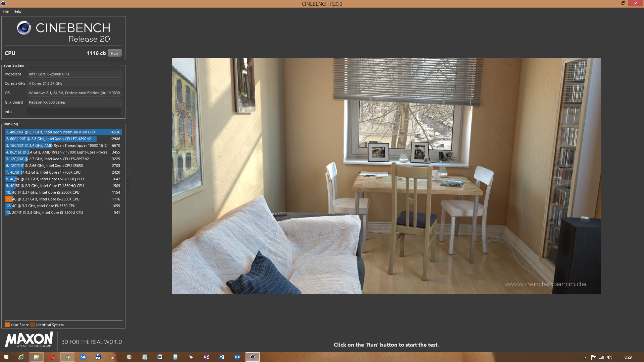Open OneNote from the taskbar
This screenshot has height=362, width=644.
pos(206,357)
